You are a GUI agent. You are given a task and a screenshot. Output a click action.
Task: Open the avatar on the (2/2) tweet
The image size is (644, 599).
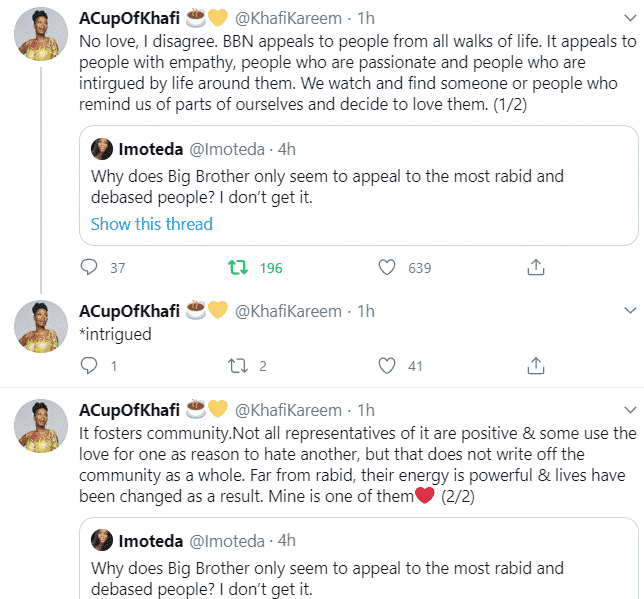pyautogui.click(x=41, y=427)
